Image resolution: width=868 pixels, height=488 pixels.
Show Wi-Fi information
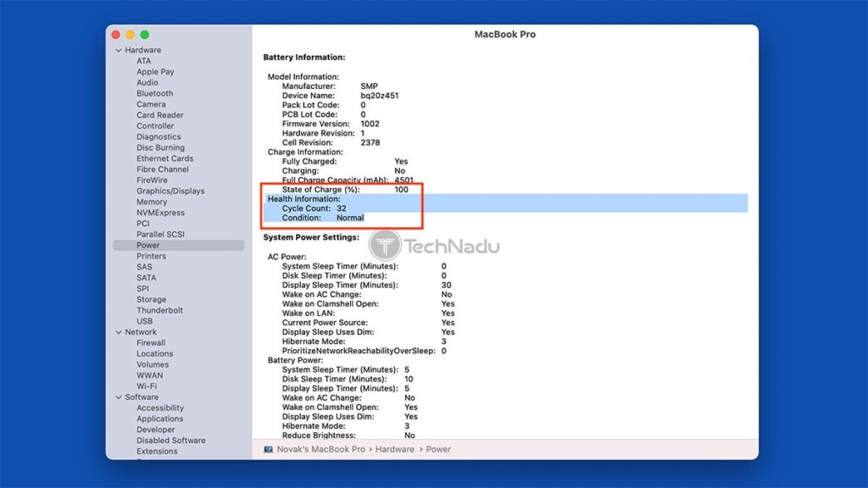coord(147,386)
